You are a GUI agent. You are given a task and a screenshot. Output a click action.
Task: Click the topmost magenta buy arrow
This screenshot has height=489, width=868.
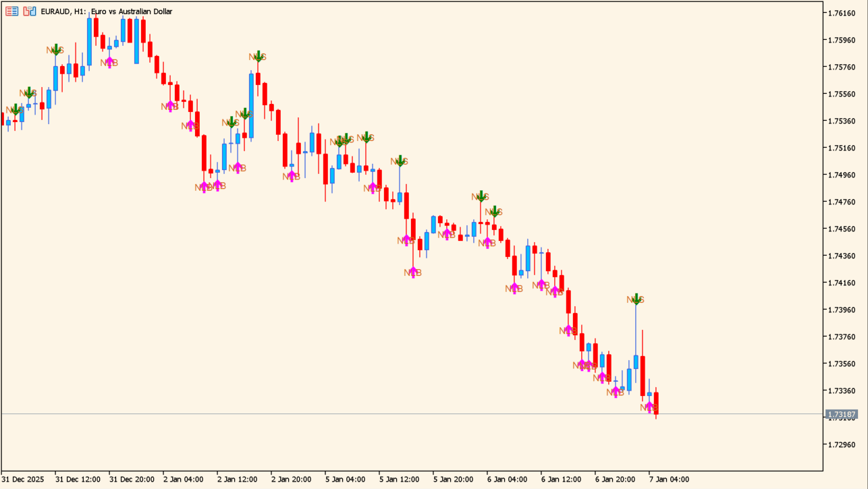coord(109,62)
